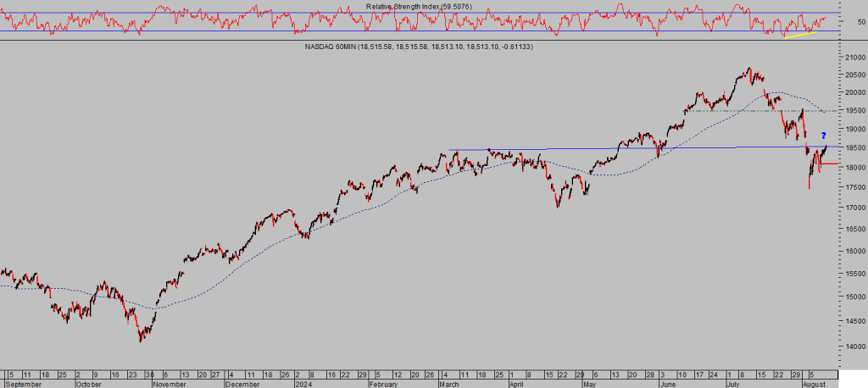The image size is (868, 388).
Task: Click the 17500 price axis label
Action: 854,187
